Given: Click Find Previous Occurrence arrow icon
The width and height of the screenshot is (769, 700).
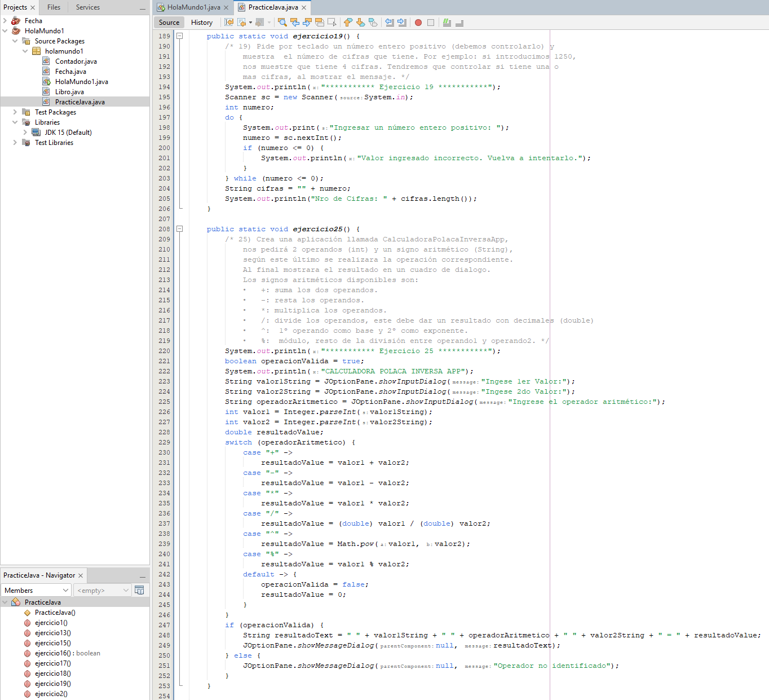Looking at the screenshot, I should [x=295, y=23].
